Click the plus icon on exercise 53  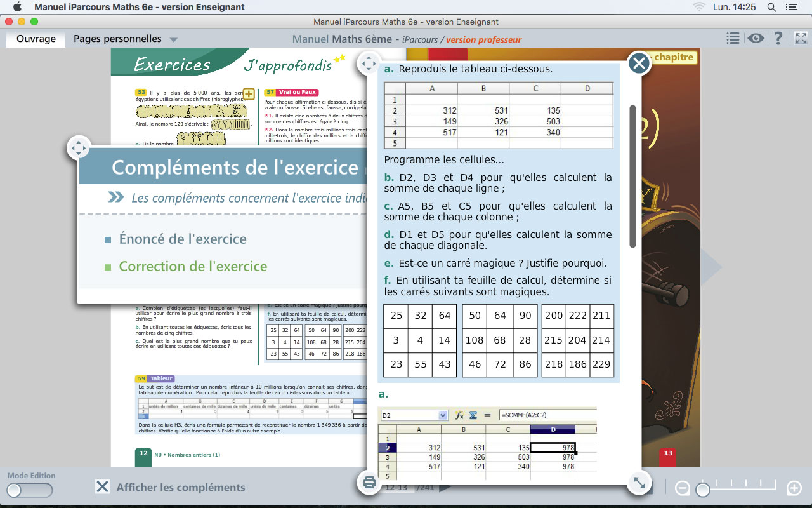(x=249, y=95)
